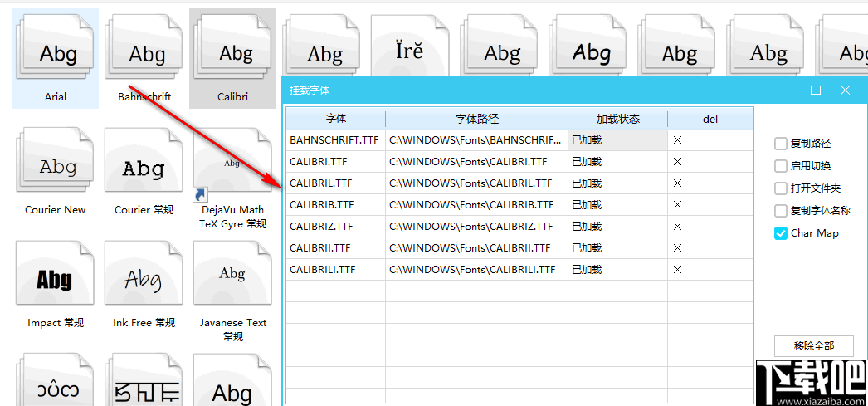Maximize the 挂载字体 window
The height and width of the screenshot is (406, 868).
(816, 90)
